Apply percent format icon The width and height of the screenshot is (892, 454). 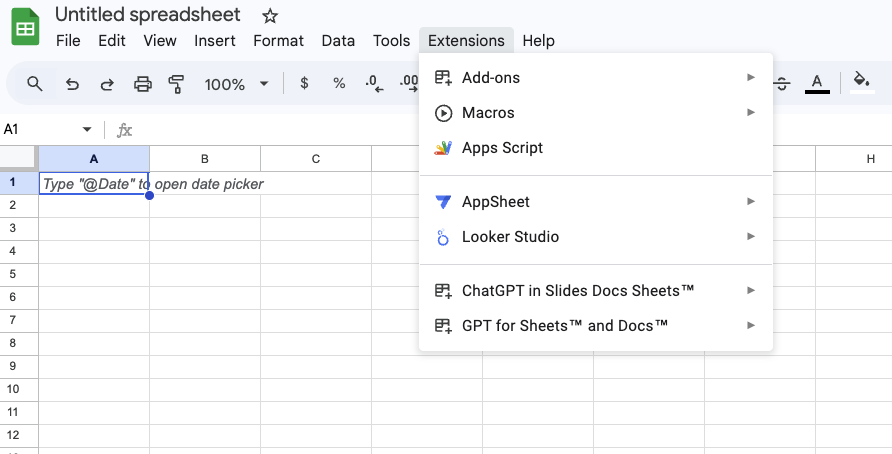tap(339, 84)
